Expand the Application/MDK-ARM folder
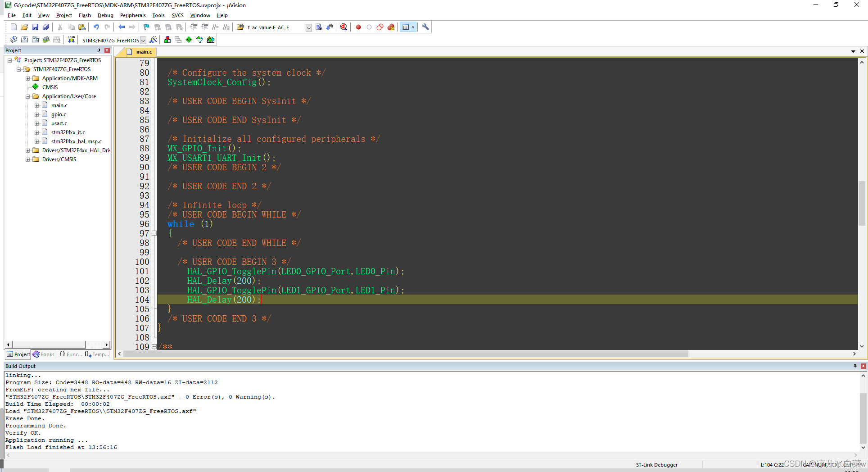The width and height of the screenshot is (868, 472). point(27,78)
